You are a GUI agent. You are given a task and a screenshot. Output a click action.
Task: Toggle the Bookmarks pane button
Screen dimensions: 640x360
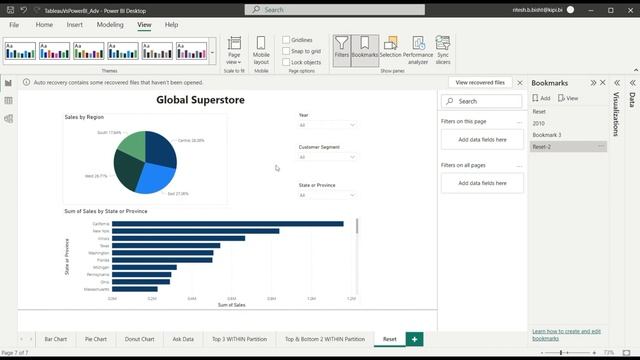[364, 51]
